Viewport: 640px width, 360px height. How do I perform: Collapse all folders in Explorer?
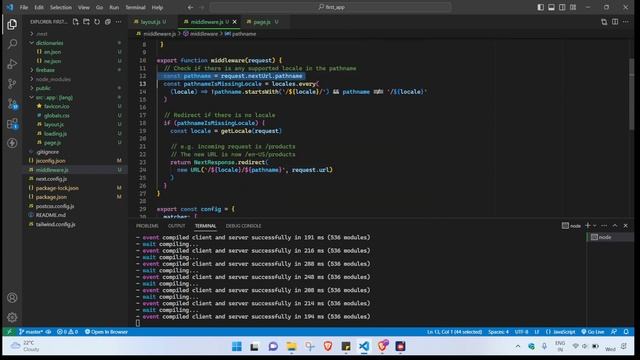tap(108, 22)
